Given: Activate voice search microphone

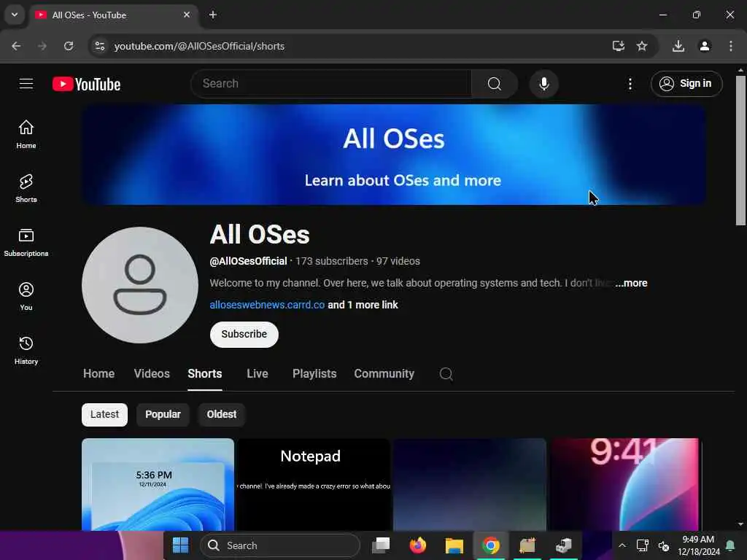Looking at the screenshot, I should pos(543,84).
